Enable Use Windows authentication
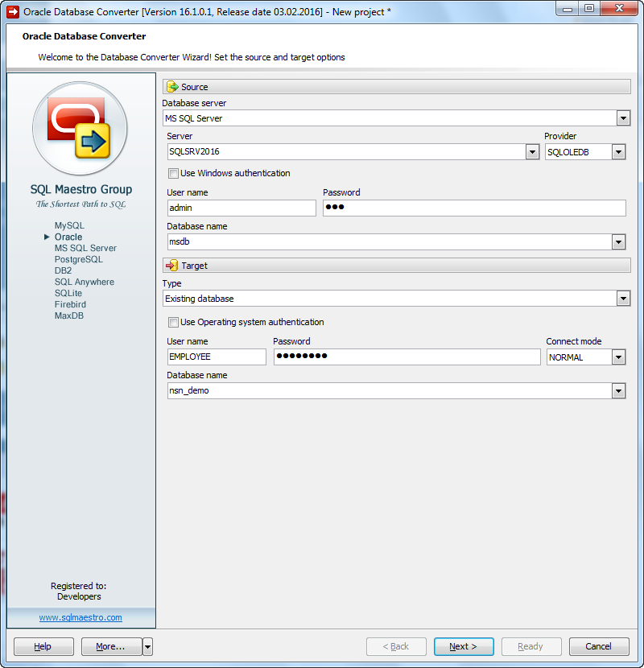The height and width of the screenshot is (668, 644). (x=173, y=173)
